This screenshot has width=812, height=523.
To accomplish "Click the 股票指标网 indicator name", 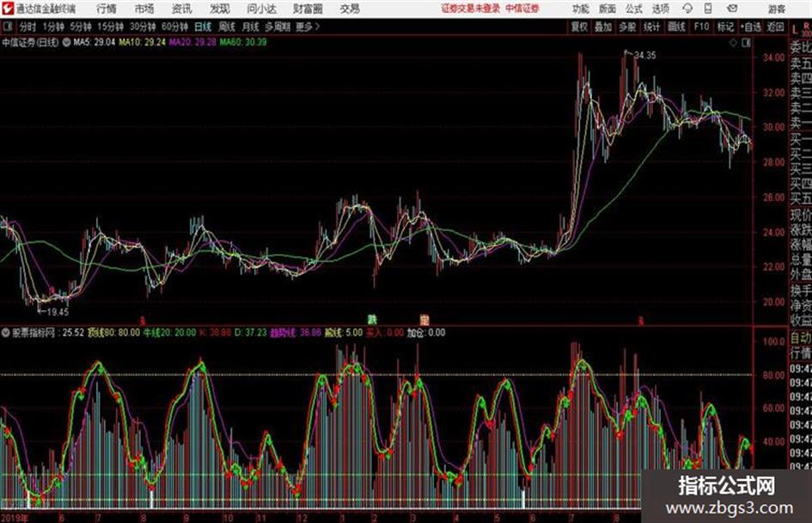I will 34,332.
